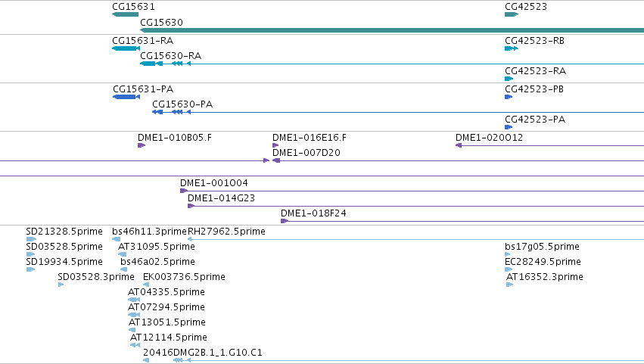Select the AT16352.3prime EST glyph
The width and height of the screenshot is (644, 364).
tap(510, 285)
